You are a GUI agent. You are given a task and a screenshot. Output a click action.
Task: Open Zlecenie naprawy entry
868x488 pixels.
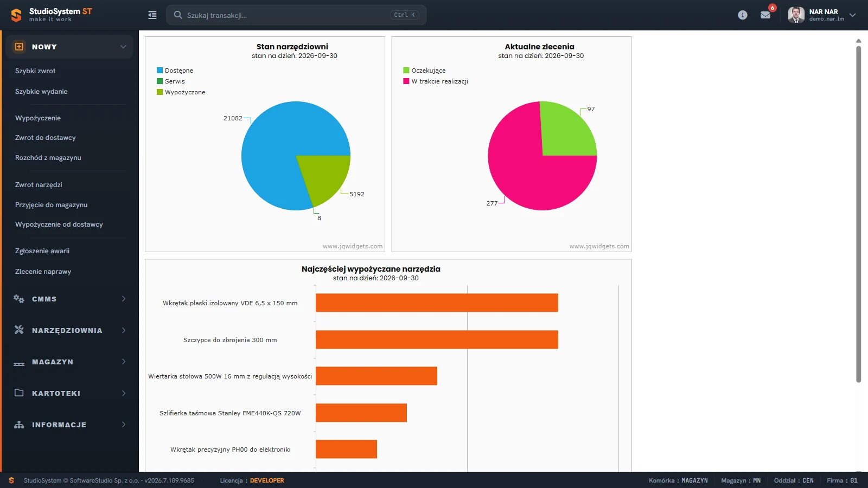[x=43, y=272]
